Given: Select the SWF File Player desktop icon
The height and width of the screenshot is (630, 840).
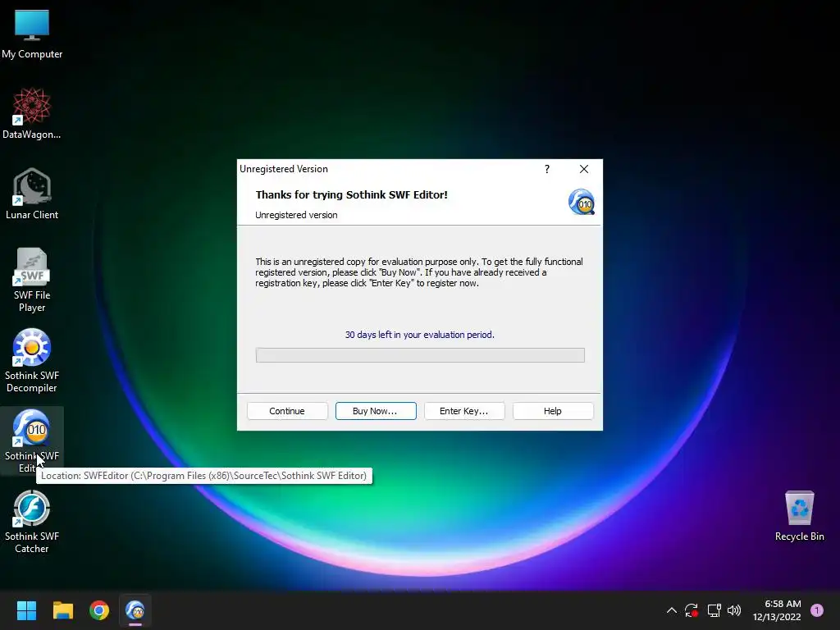Looking at the screenshot, I should (32, 281).
